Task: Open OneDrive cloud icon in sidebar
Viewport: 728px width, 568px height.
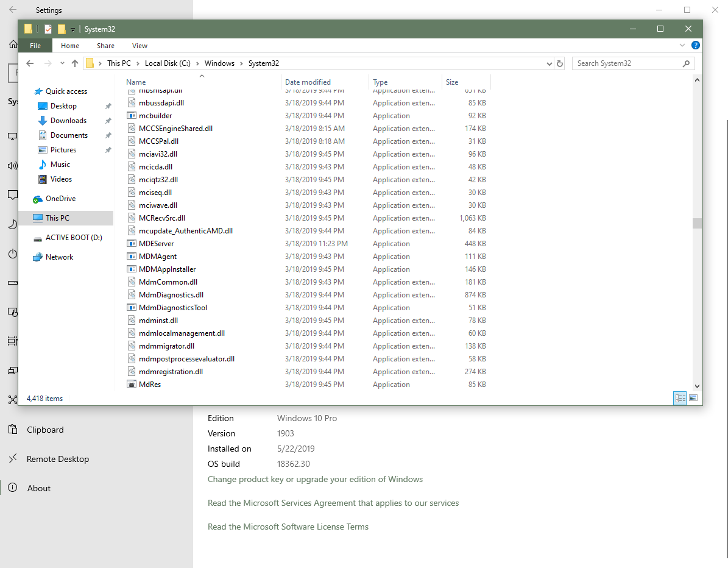Action: click(38, 199)
